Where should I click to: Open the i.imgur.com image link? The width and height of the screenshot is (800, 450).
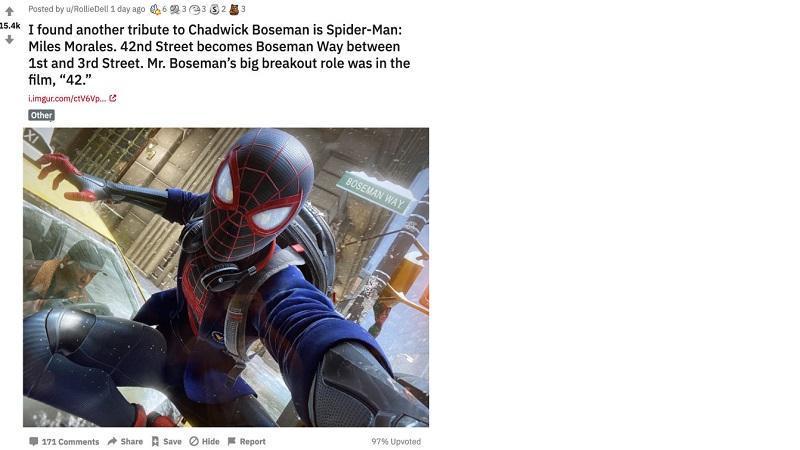click(x=67, y=98)
